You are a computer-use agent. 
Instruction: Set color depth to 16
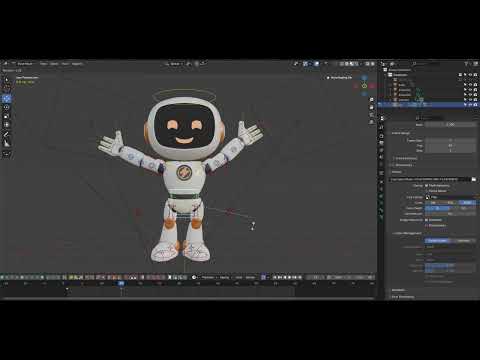(x=463, y=208)
